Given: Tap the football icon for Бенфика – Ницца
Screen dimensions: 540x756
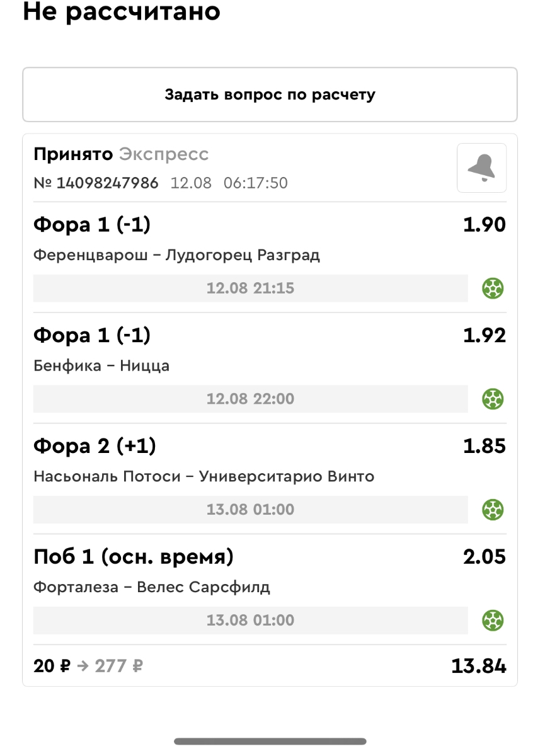Looking at the screenshot, I should coord(493,399).
